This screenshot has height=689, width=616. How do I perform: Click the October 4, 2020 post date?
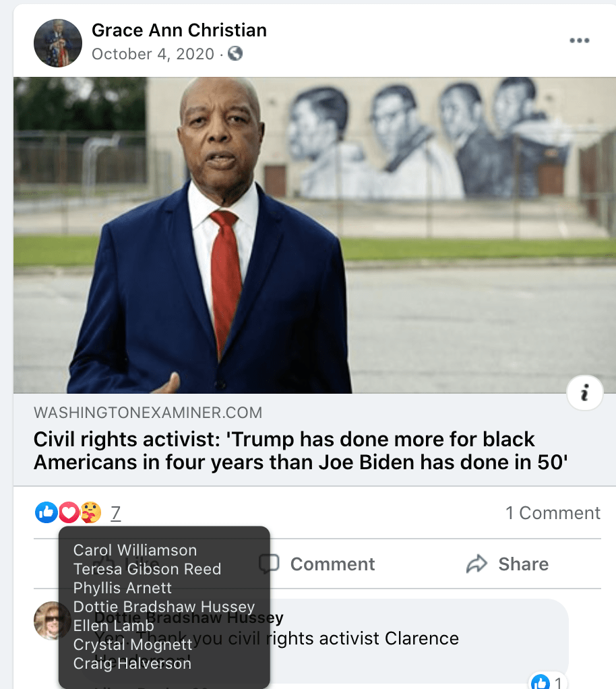coord(153,54)
